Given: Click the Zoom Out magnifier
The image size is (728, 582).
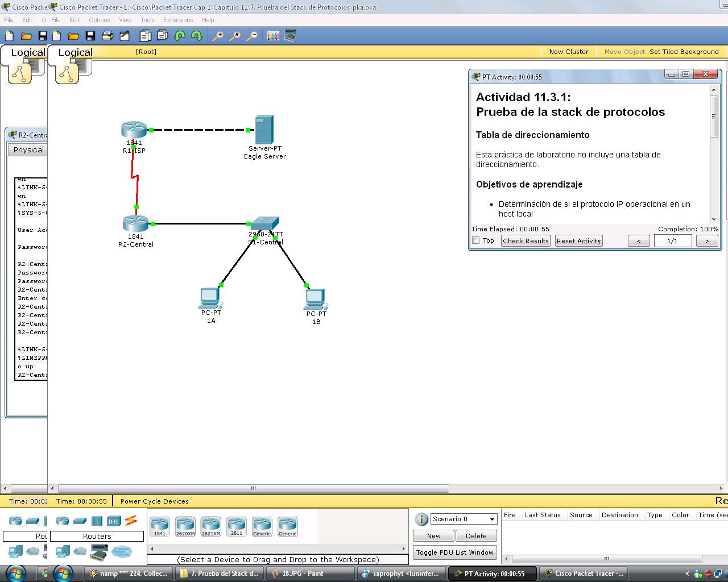Looking at the screenshot, I should pyautogui.click(x=252, y=36).
